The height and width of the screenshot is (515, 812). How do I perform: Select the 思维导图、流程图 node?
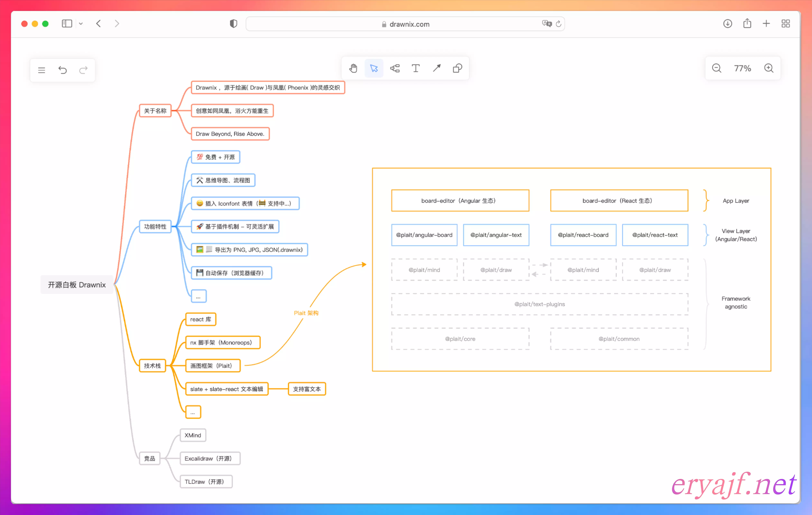click(223, 180)
